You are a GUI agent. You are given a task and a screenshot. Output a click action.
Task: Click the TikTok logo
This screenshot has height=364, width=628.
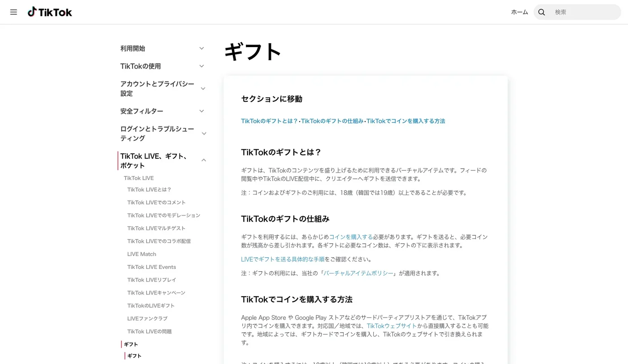(x=50, y=12)
